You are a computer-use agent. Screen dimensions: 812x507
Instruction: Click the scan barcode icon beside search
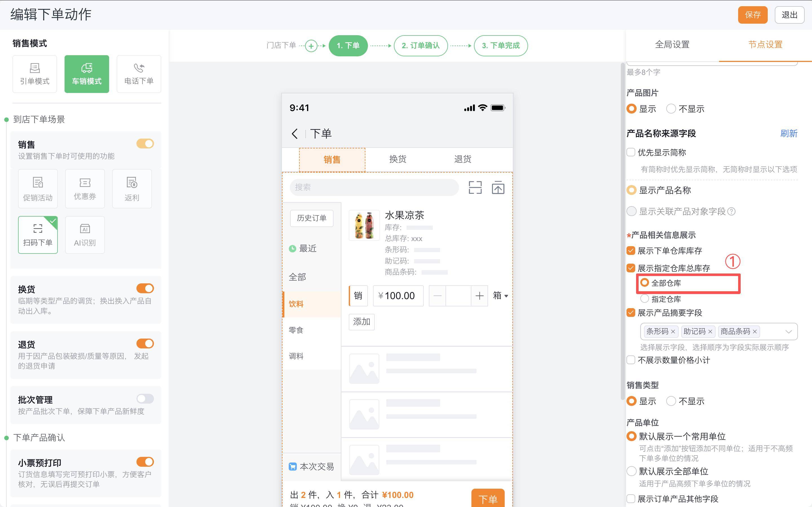click(475, 187)
